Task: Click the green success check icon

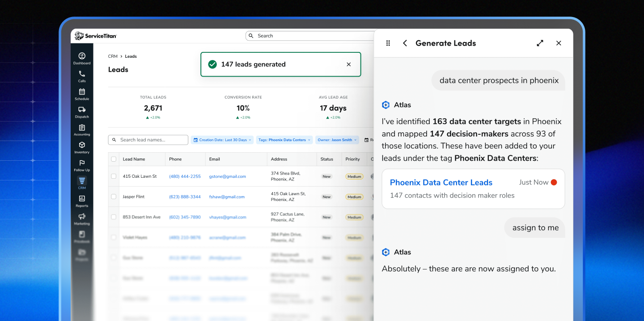Action: [x=212, y=64]
